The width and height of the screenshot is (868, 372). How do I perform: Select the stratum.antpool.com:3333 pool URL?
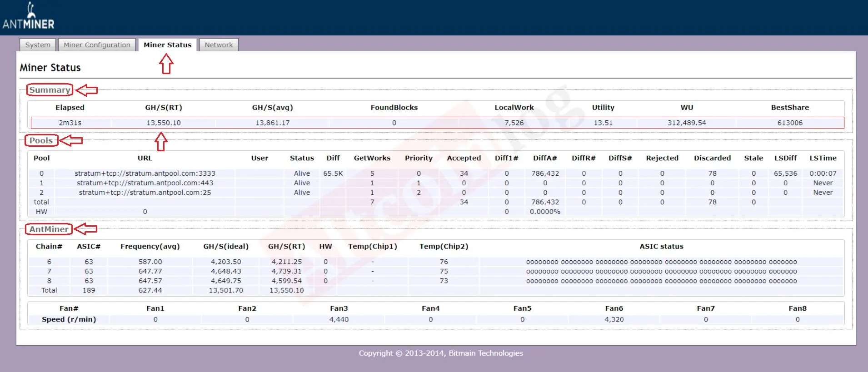pos(145,174)
